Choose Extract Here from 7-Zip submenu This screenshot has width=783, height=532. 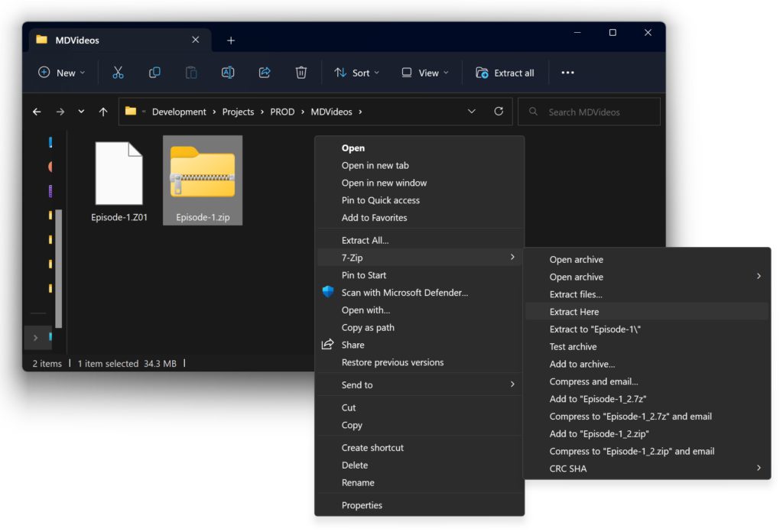click(x=574, y=312)
